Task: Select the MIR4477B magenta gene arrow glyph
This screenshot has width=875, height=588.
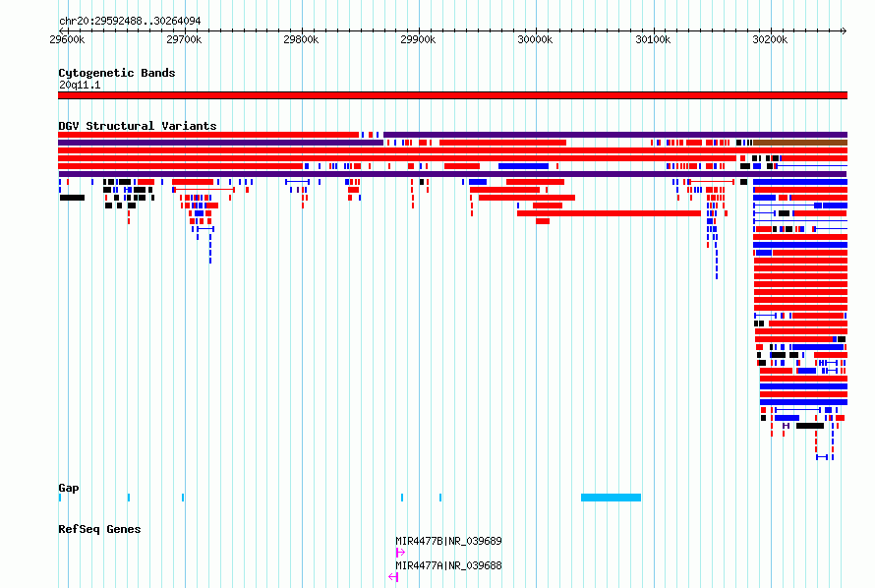Action: (400, 553)
